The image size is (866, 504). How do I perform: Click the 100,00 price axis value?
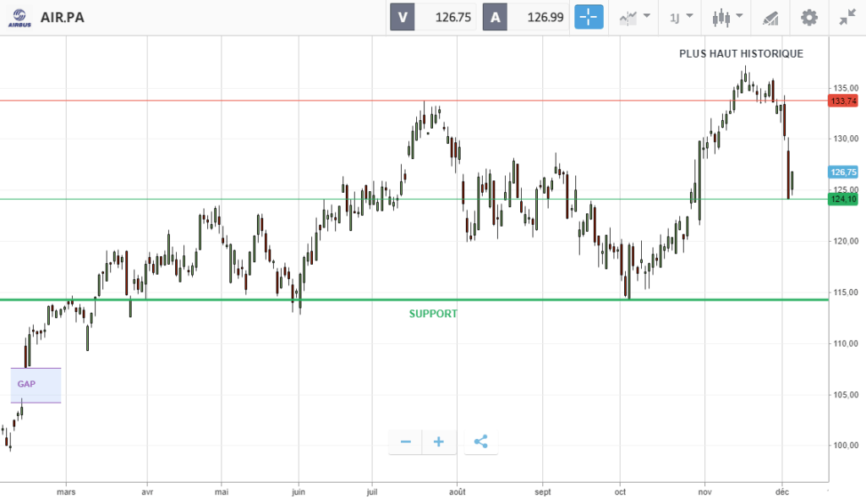[x=846, y=446]
